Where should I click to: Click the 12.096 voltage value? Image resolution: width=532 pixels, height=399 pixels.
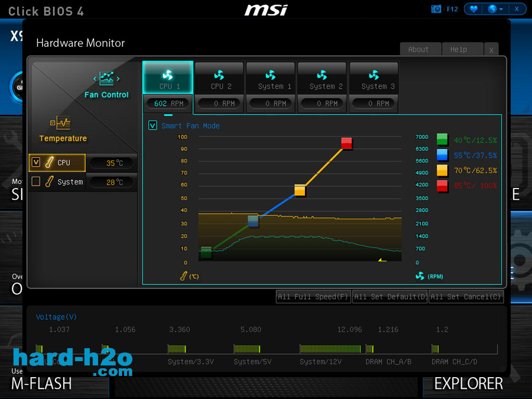tap(349, 330)
